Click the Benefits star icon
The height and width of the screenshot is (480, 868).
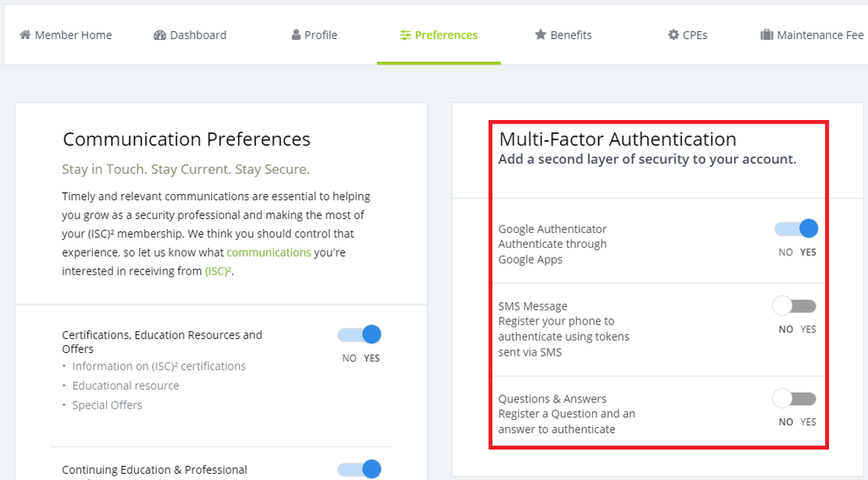pos(540,36)
